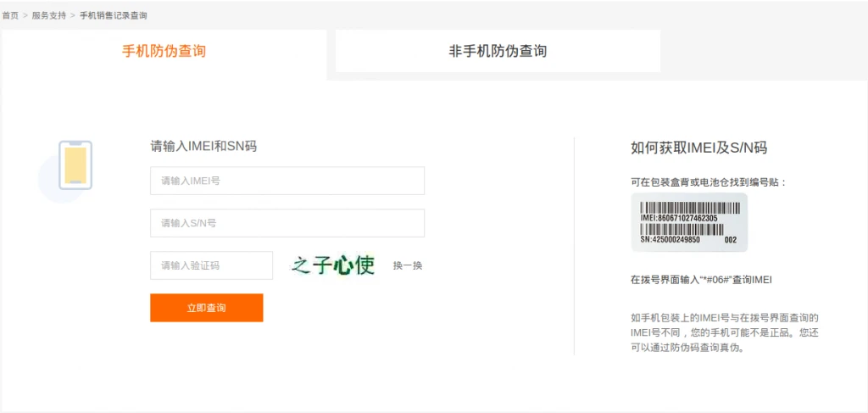Image resolution: width=868 pixels, height=413 pixels.
Task: Open 服务支持 breadcrumb link
Action: point(47,15)
